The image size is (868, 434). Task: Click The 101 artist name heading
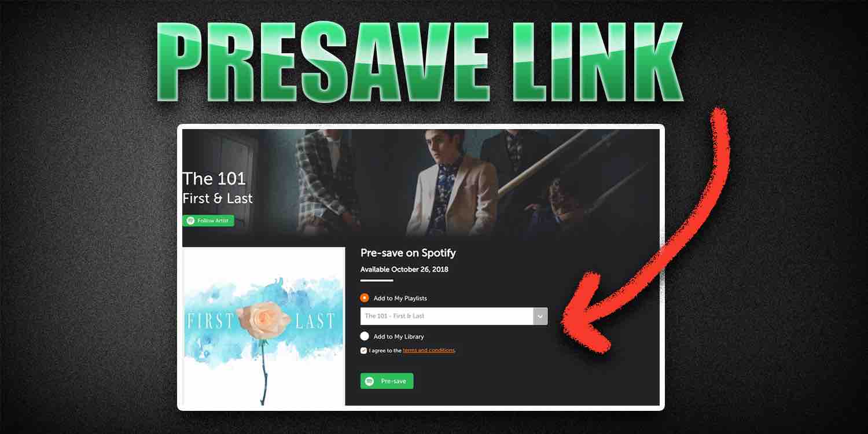point(214,179)
